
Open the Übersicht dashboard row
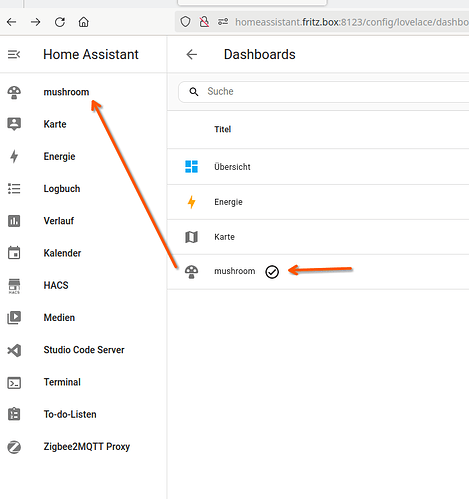click(x=318, y=167)
